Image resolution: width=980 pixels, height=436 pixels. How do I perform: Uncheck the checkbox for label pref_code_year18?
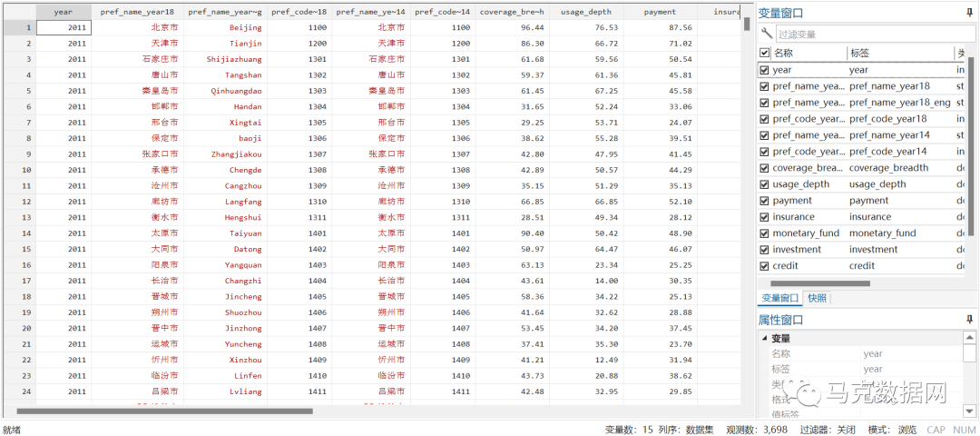[x=764, y=119]
